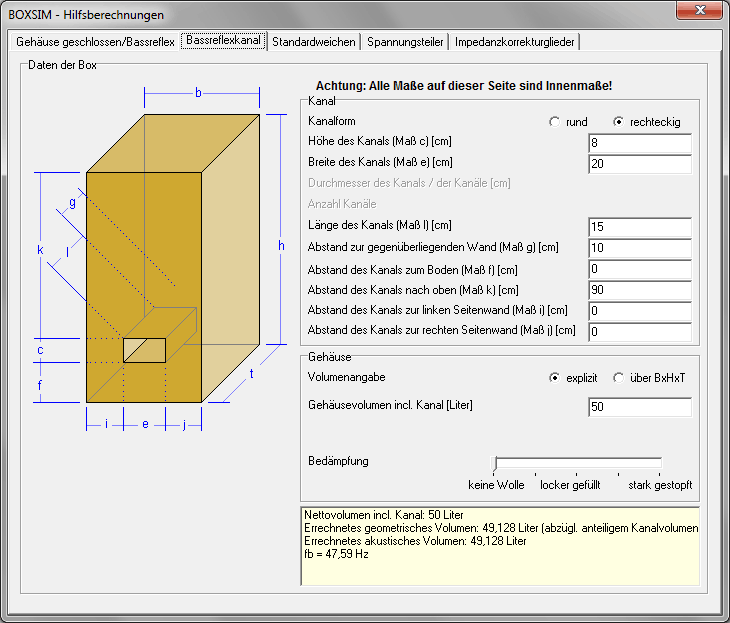Choose 'über BxHxT' volume option
This screenshot has width=730, height=623.
pyautogui.click(x=619, y=378)
